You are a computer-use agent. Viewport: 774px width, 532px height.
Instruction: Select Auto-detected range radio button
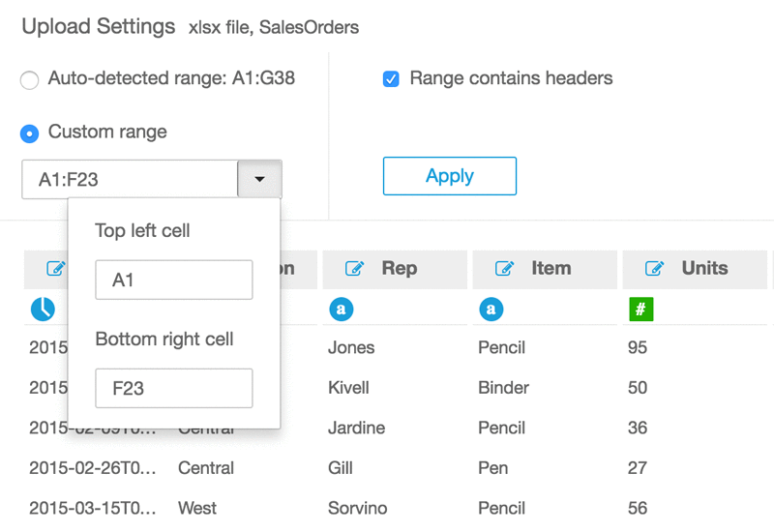30,80
